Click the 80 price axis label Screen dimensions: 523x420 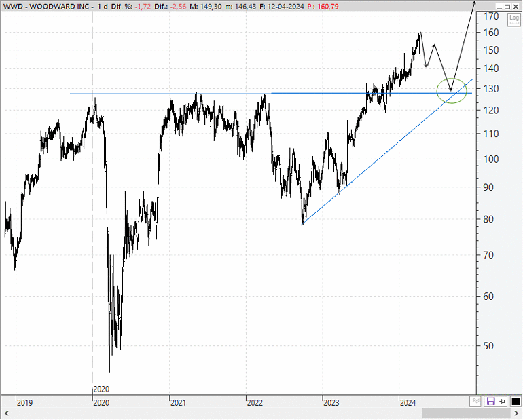[488, 219]
